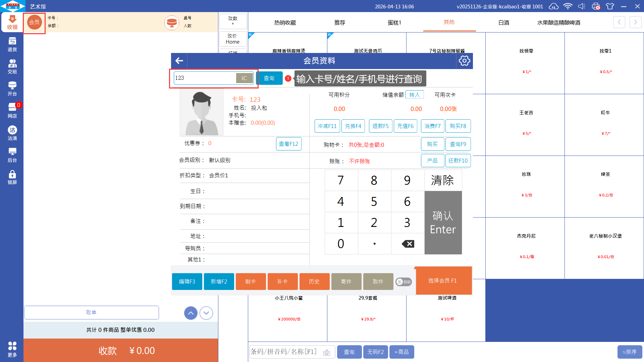
Task: Click the back arrow in 会员资料 header
Action: (x=179, y=61)
